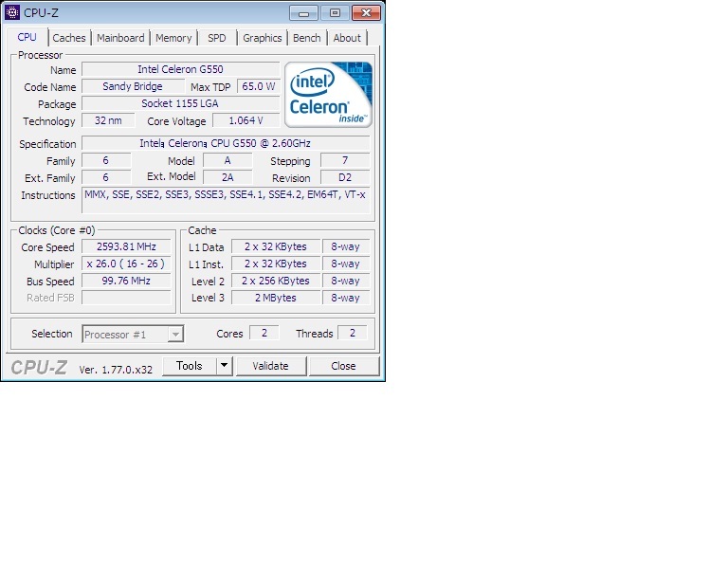Viewport: 728px width, 582px height.
Task: Select the Name field Intel Celeron G550
Action: tap(181, 69)
